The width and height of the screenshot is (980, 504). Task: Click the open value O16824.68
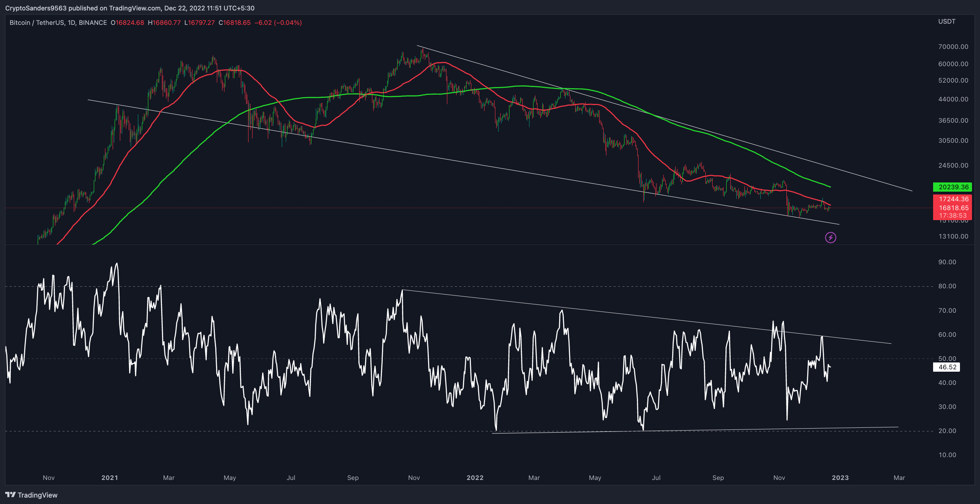[127, 23]
